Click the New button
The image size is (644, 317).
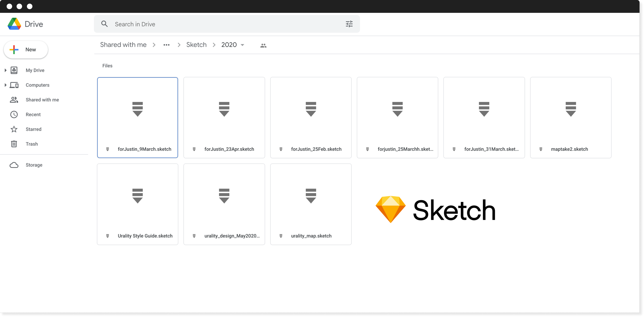click(26, 49)
